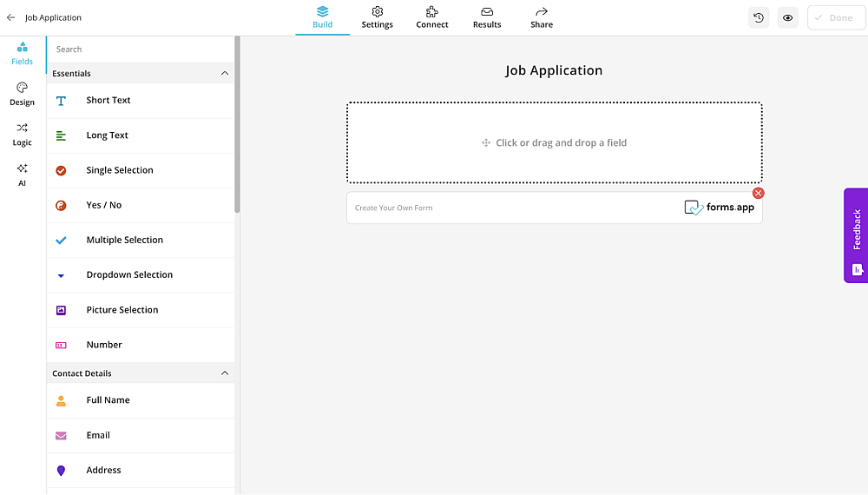Add an Email field
868x495 pixels.
(x=141, y=435)
